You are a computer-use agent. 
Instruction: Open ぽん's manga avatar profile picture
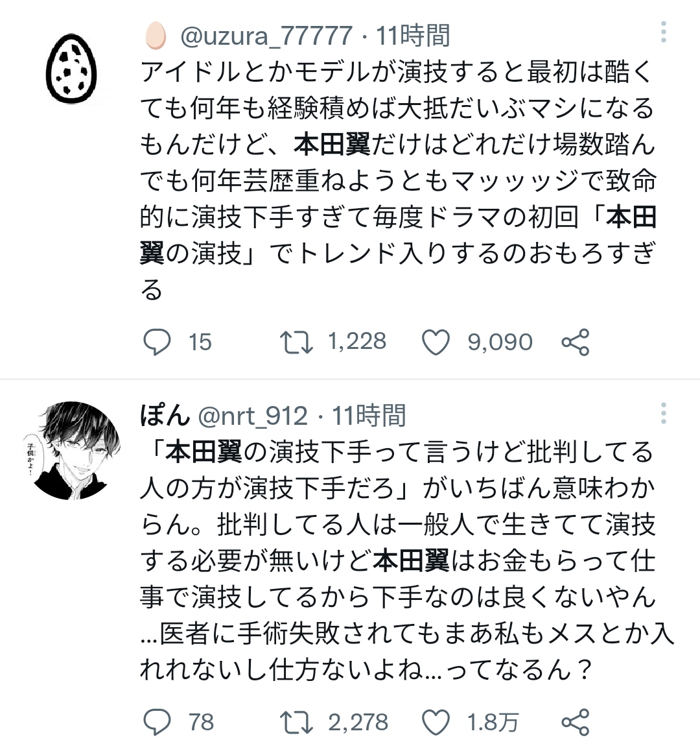click(71, 451)
